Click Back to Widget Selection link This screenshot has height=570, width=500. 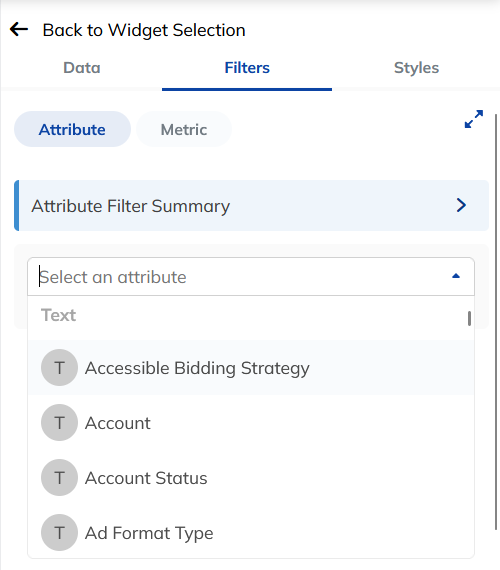[x=144, y=30]
